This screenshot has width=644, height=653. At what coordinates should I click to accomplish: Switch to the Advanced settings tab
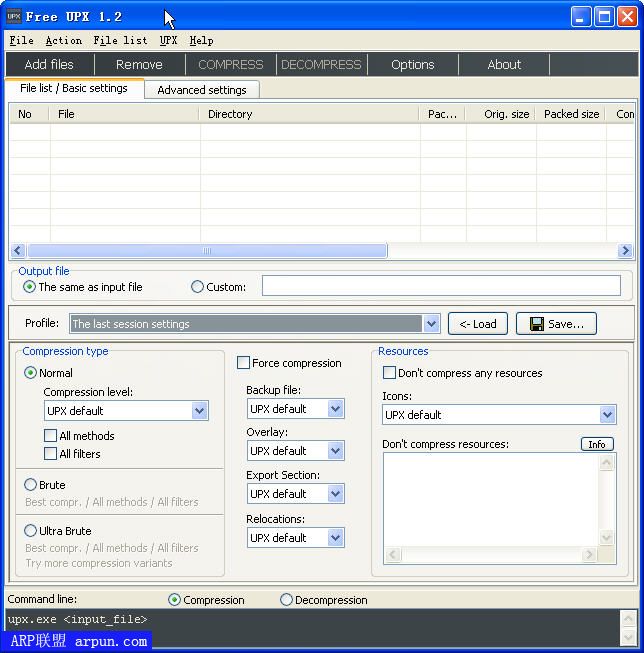pos(202,90)
